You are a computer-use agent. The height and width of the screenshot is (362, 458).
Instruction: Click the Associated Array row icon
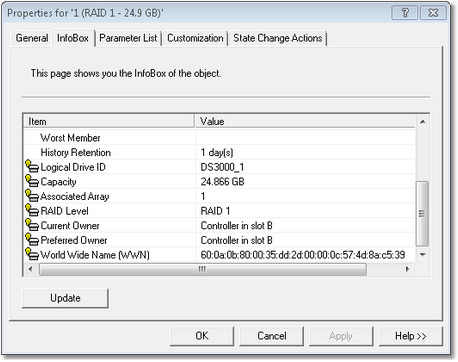coord(32,195)
